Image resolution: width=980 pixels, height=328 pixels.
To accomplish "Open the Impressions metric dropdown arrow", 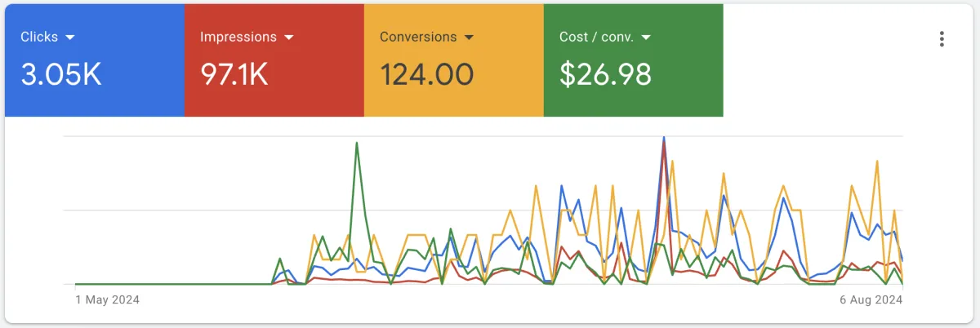I will (x=287, y=38).
